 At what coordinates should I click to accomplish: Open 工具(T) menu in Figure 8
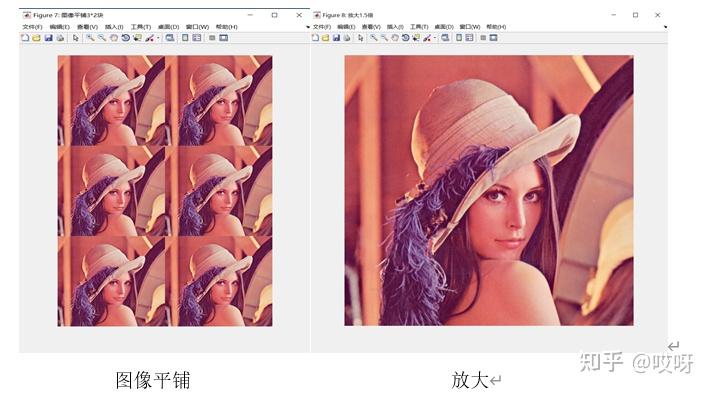[419, 27]
